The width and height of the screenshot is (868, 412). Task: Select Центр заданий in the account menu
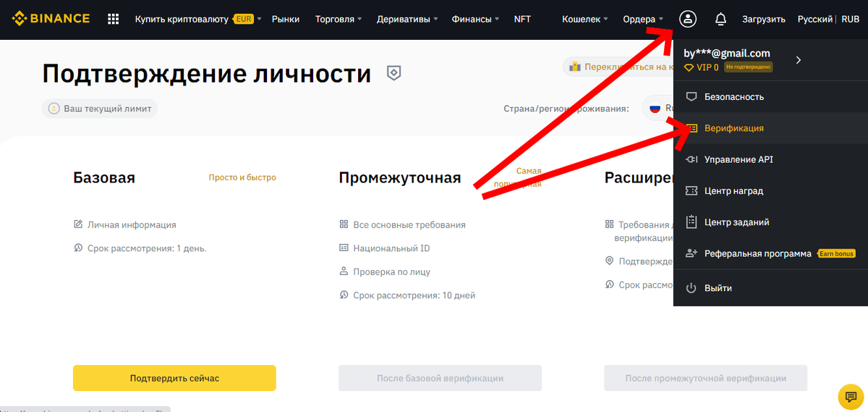[x=770, y=222]
